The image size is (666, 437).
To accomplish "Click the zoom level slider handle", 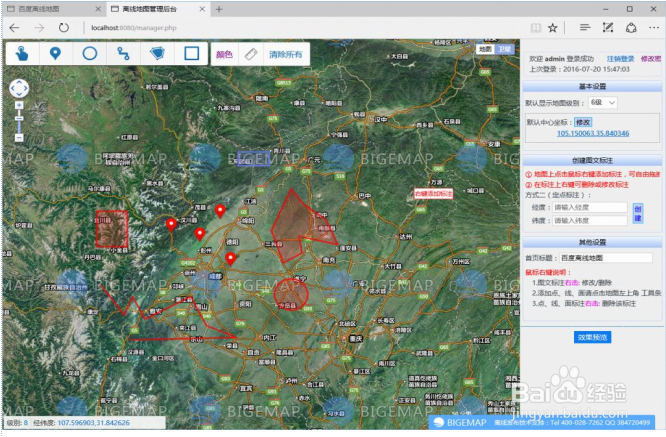I will click(19, 118).
